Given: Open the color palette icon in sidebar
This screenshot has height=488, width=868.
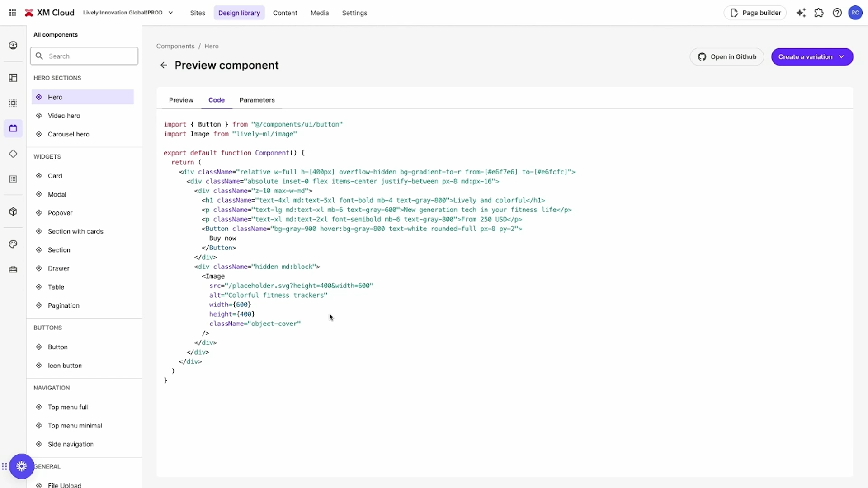Looking at the screenshot, I should [13, 244].
